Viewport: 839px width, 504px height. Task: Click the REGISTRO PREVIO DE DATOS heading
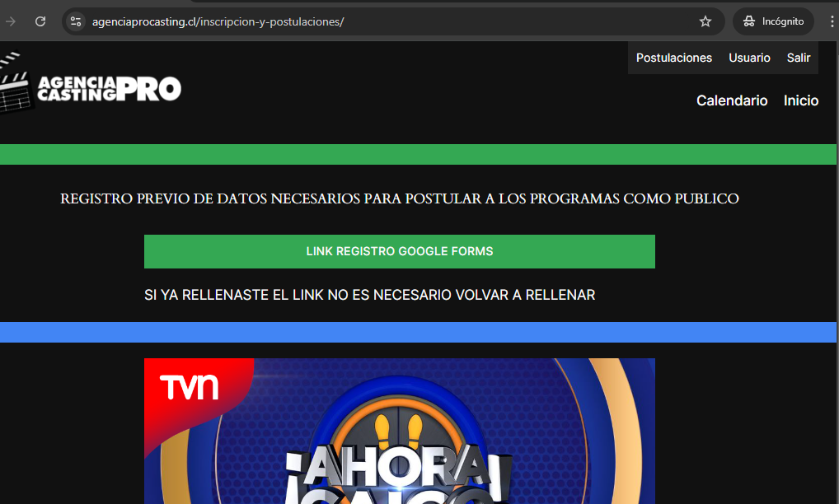pyautogui.click(x=399, y=198)
